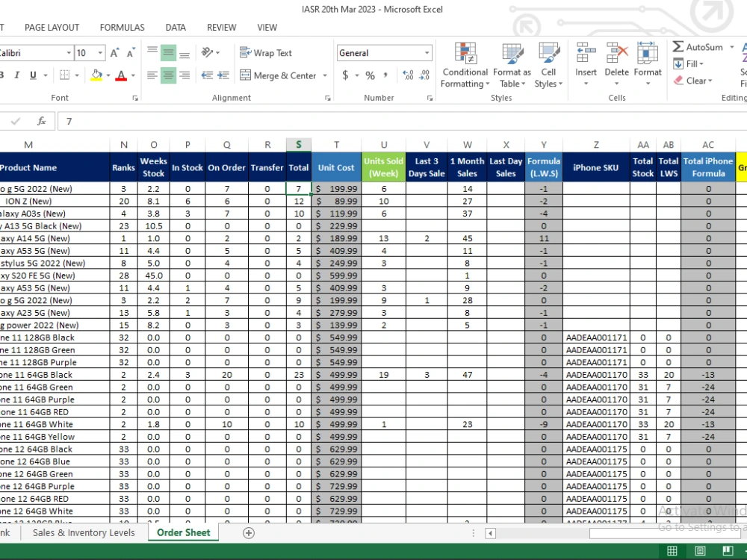Top align the cell contents
Image resolution: width=747 pixels, height=560 pixels.
pos(152,52)
